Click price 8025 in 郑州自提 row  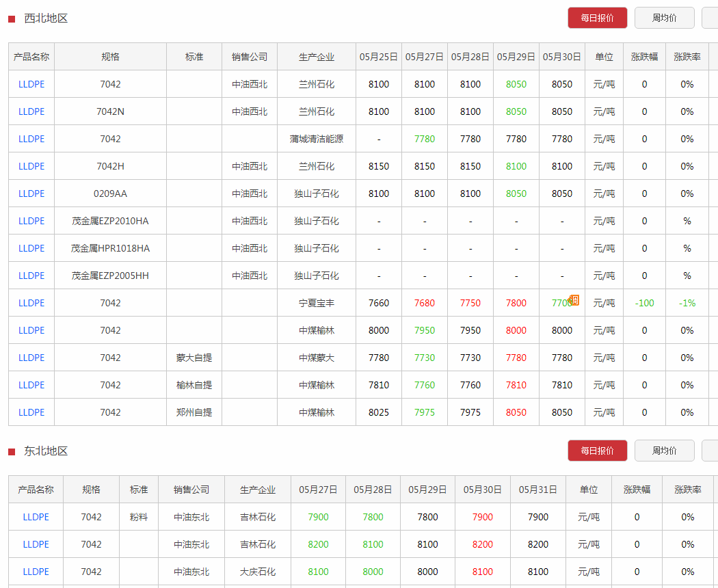pos(379,412)
